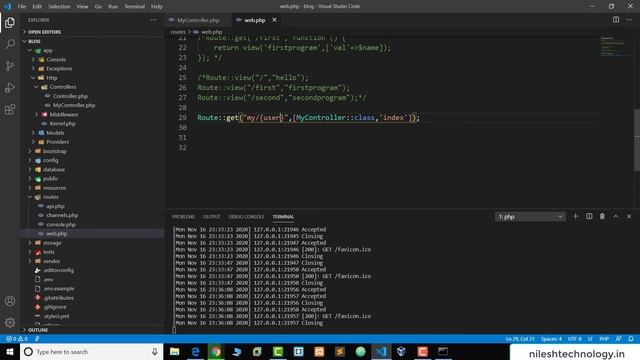Image resolution: width=640 pixels, height=360 pixels.
Task: Change language mode via PHP status
Action: click(x=604, y=339)
